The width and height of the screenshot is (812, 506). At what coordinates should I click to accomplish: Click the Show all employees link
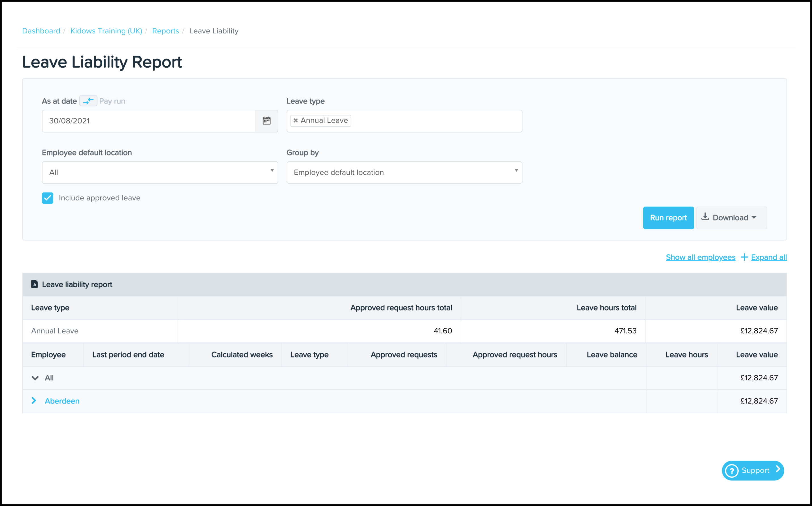[x=700, y=257]
